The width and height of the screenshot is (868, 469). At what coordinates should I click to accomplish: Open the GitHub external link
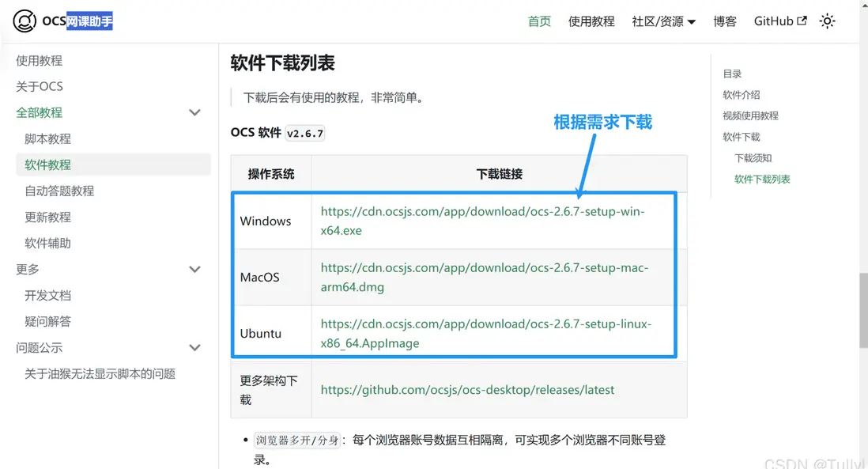780,21
